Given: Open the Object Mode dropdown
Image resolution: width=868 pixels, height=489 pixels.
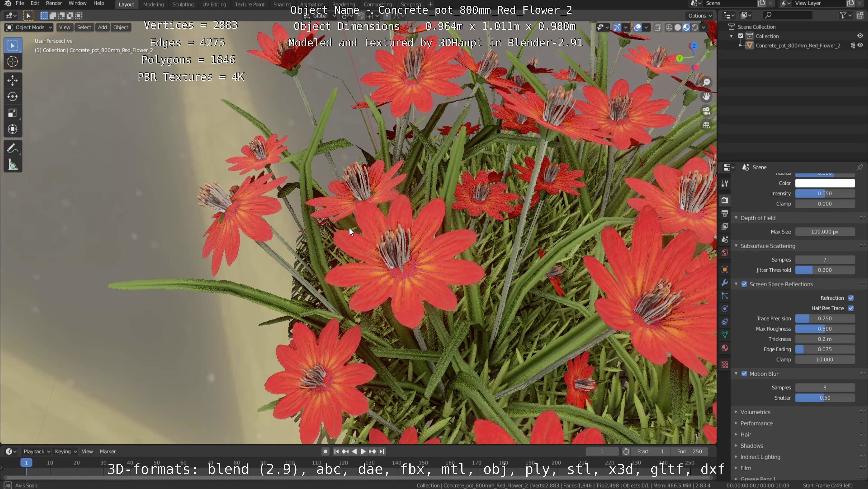Looking at the screenshot, I should [29, 27].
